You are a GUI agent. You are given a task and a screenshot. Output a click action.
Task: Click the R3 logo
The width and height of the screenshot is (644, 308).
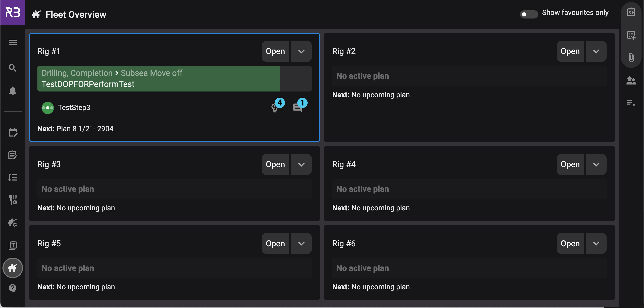[13, 12]
